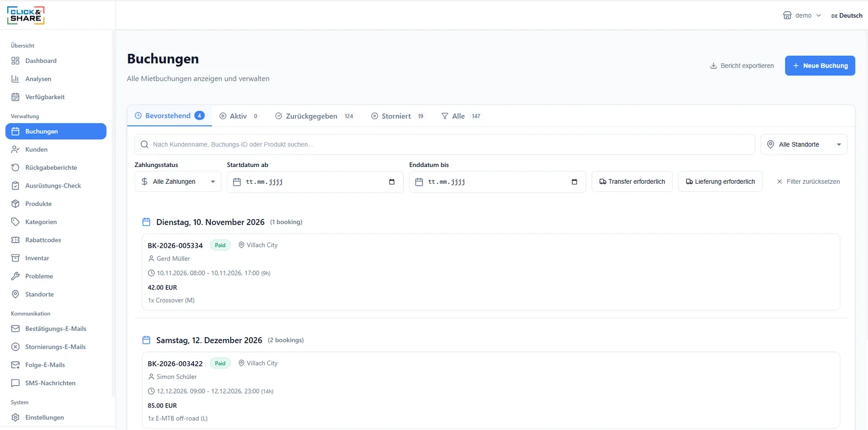Click Filter zurücksetzen
Image resolution: width=868 pixels, height=430 pixels.
pos(808,182)
